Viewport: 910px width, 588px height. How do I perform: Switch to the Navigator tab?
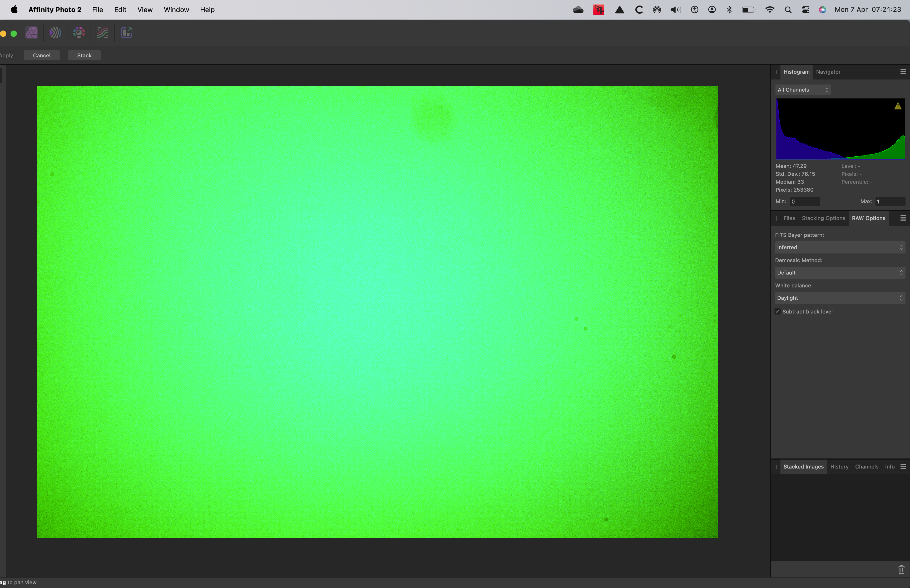(x=828, y=72)
